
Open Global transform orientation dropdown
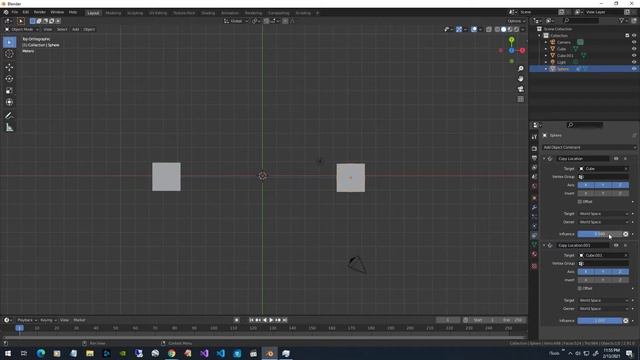pyautogui.click(x=236, y=21)
